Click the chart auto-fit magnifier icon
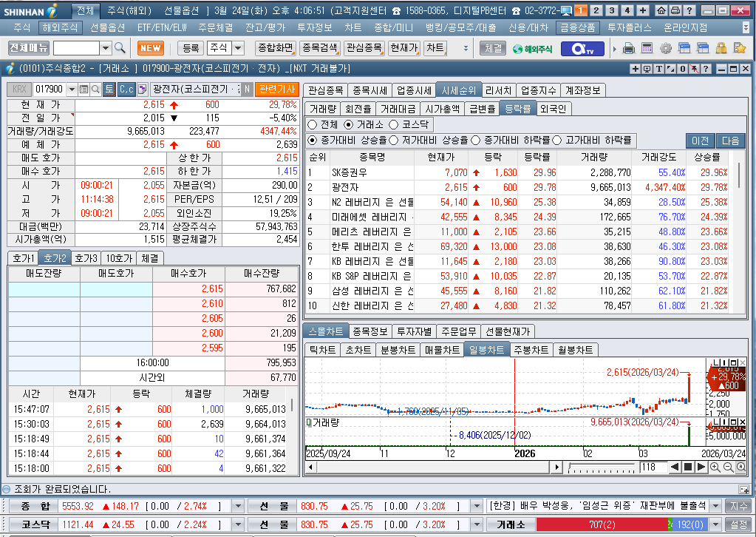The width and height of the screenshot is (756, 537). pos(741,467)
